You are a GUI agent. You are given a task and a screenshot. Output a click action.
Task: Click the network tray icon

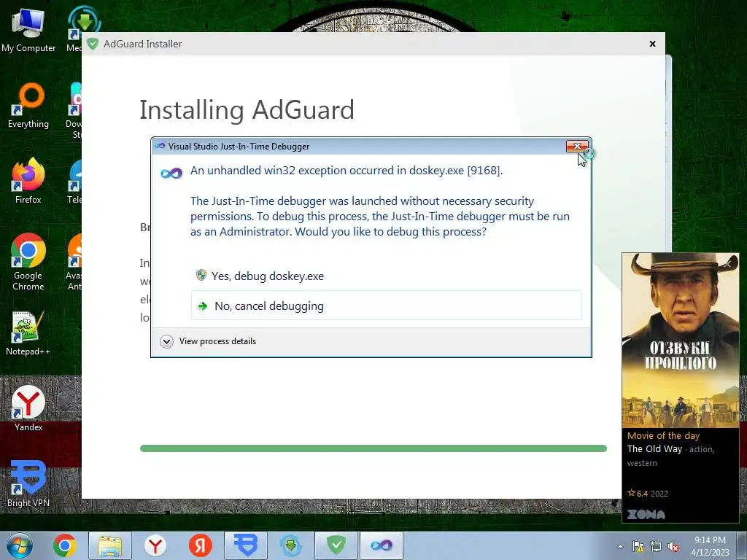click(656, 546)
